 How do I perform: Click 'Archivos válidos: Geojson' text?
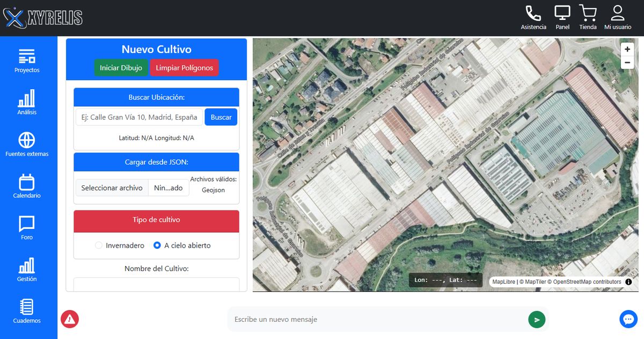click(x=214, y=184)
